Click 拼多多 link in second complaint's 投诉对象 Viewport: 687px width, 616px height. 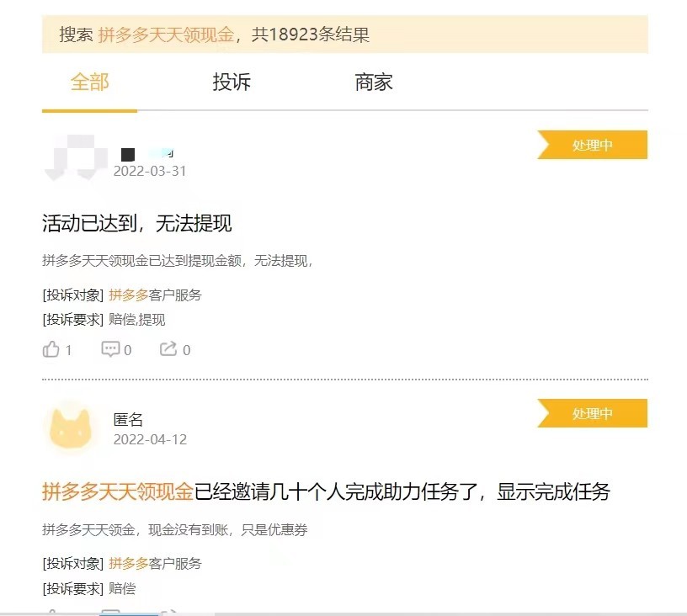click(129, 563)
